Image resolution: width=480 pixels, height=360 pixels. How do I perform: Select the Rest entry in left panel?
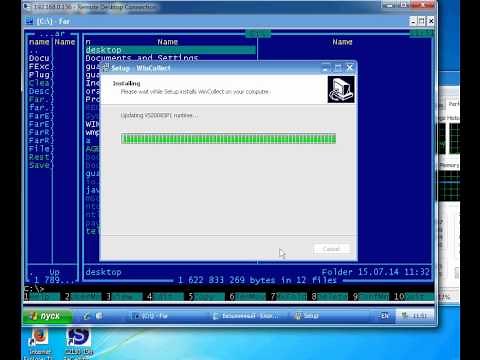click(x=39, y=157)
